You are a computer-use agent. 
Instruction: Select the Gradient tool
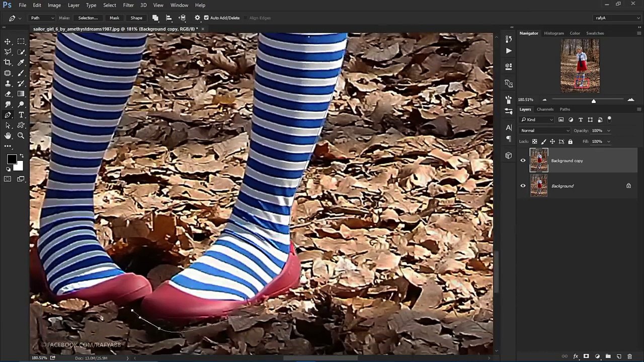tap(21, 94)
